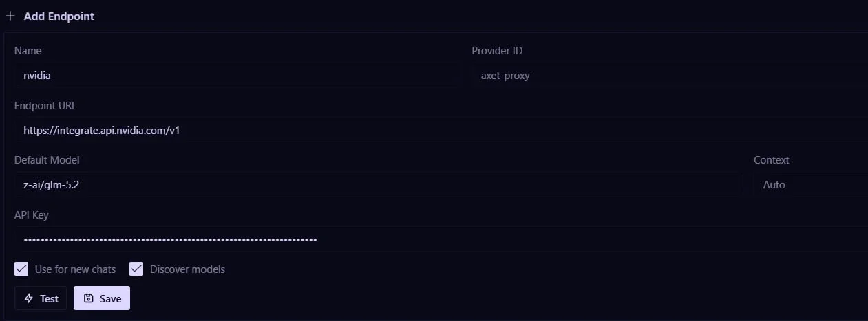This screenshot has width=868, height=321.
Task: Click the lightning bolt icon in Test
Action: coord(29,298)
